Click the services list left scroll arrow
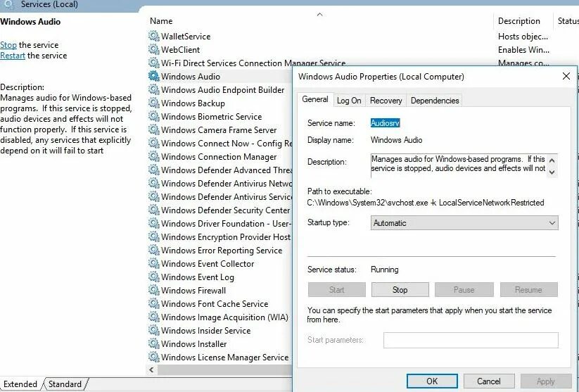 [151, 369]
